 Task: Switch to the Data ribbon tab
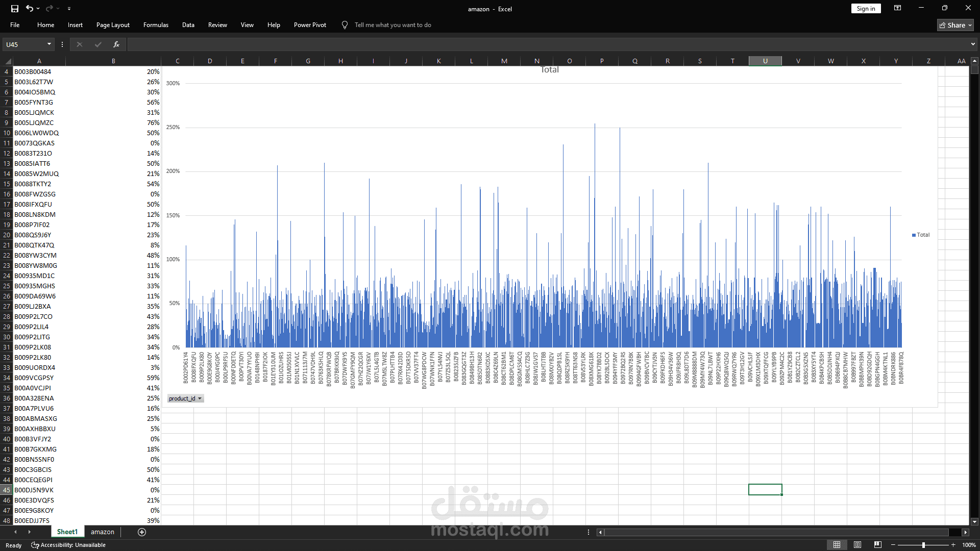(x=188, y=24)
